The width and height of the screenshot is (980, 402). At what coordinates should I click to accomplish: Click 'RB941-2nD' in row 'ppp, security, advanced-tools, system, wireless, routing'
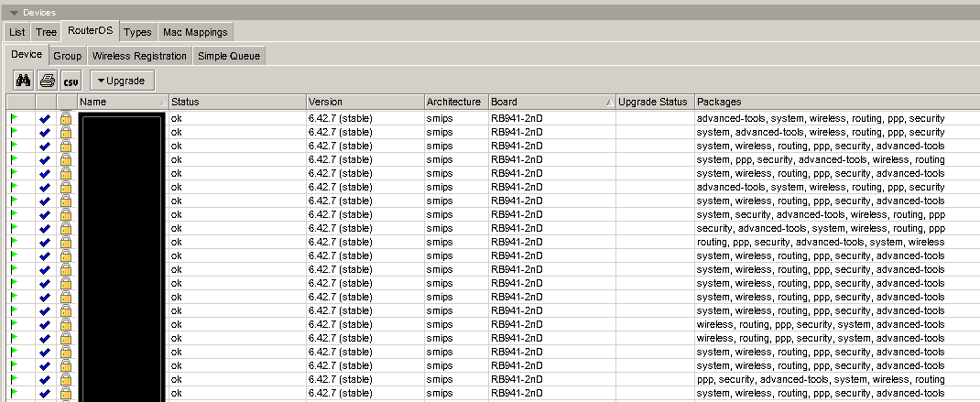(x=517, y=379)
